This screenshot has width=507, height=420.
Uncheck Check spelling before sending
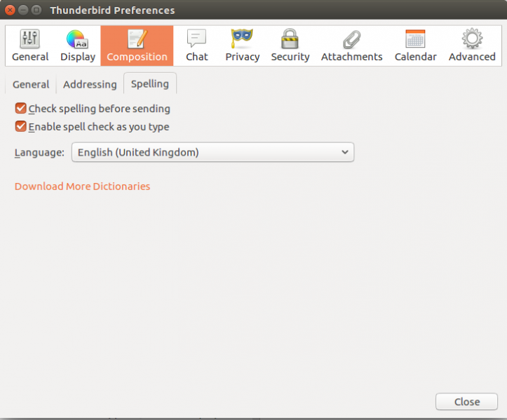(x=21, y=108)
